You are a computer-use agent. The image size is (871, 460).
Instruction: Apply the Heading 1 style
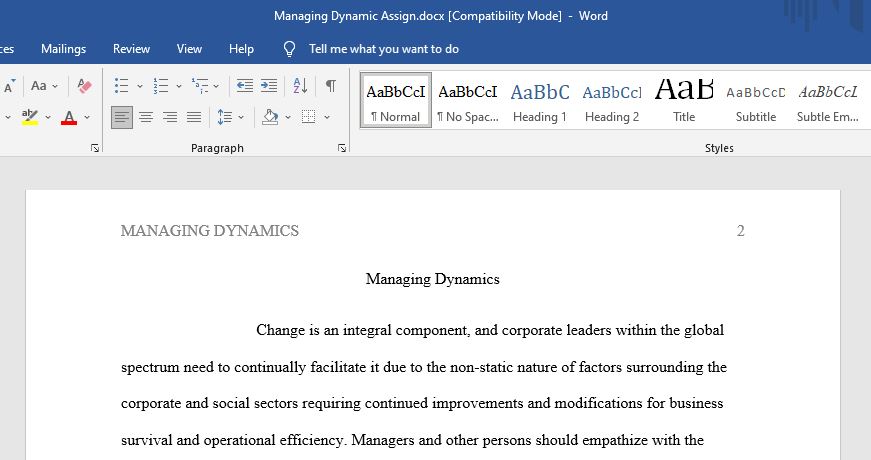click(x=540, y=101)
